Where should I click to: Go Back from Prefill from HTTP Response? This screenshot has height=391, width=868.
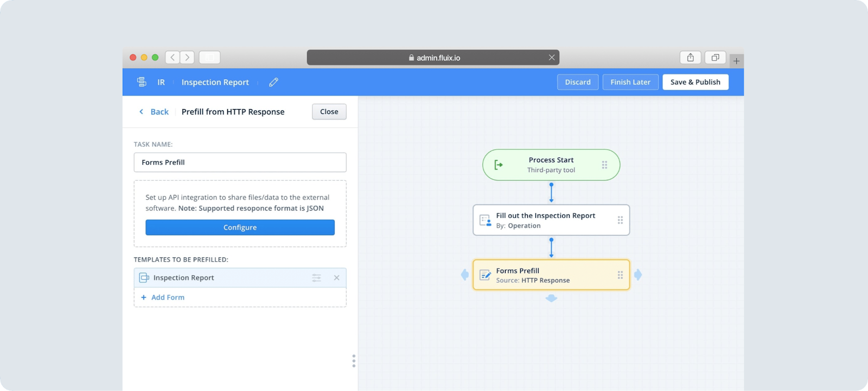click(x=154, y=112)
